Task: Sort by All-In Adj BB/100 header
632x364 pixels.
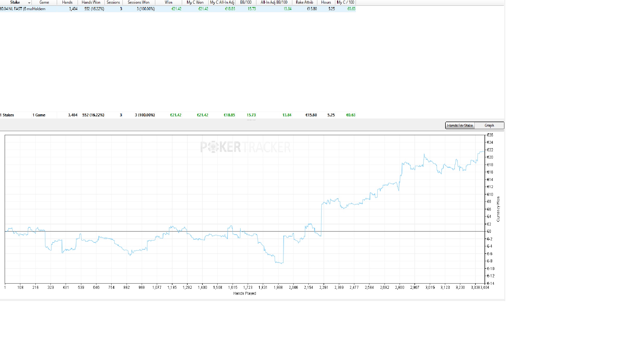Action: point(274,2)
